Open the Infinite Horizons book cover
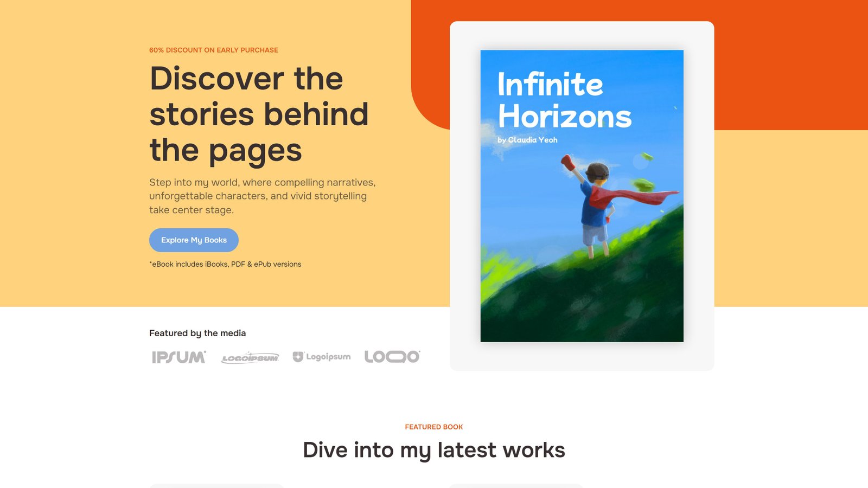The width and height of the screenshot is (868, 488). (582, 196)
